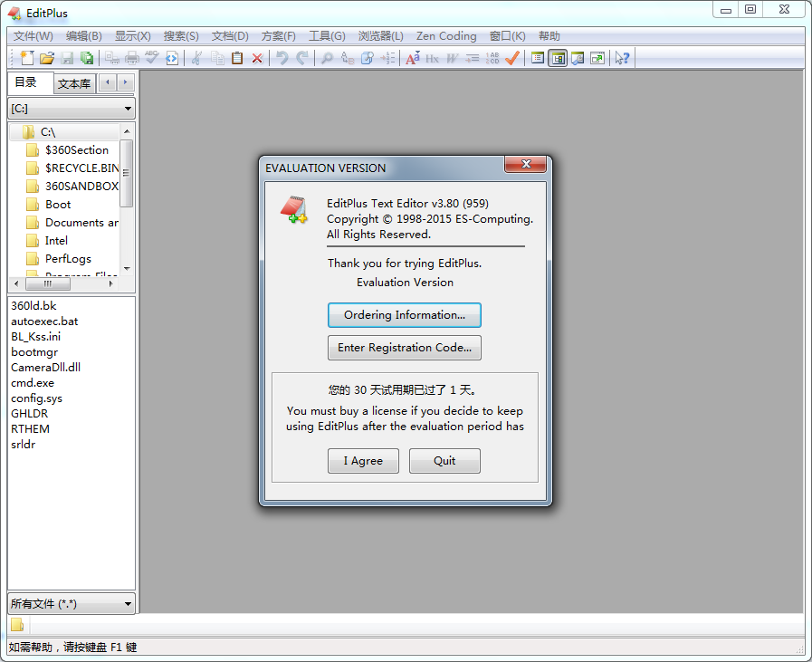Open the drive selector dropdown [C:]
Screen dimensions: 812x662
click(72, 109)
